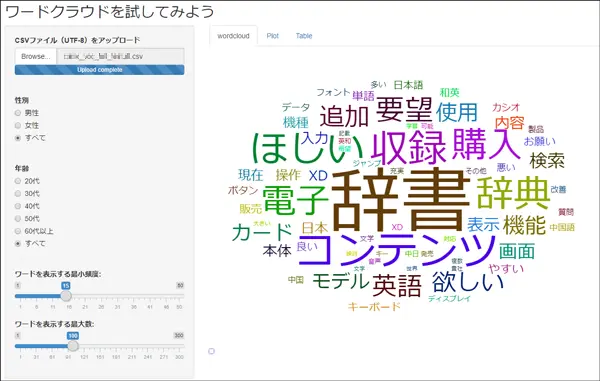The width and height of the screenshot is (600, 381).
Task: Click the word 単語 in the cloud
Action: point(364,96)
